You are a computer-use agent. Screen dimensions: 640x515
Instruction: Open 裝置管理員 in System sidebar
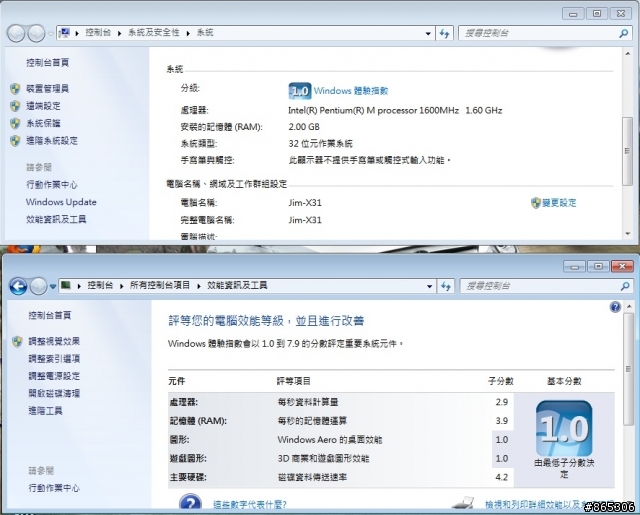pos(47,89)
